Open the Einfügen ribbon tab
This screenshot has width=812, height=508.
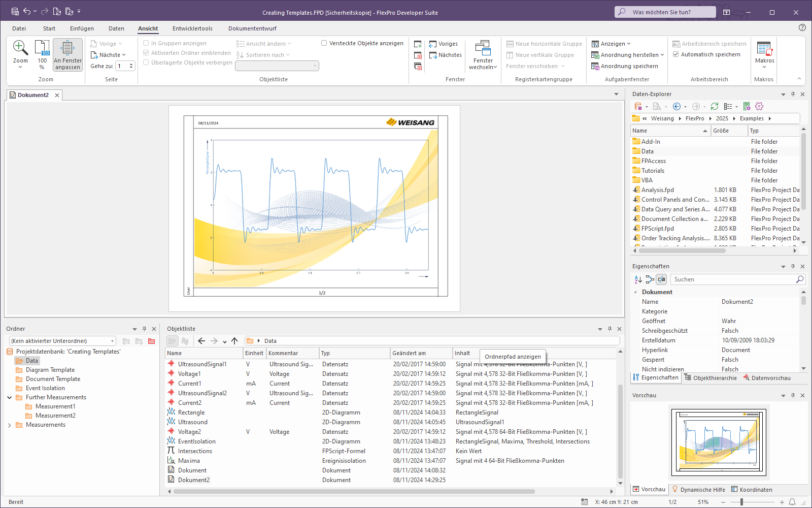[82, 28]
